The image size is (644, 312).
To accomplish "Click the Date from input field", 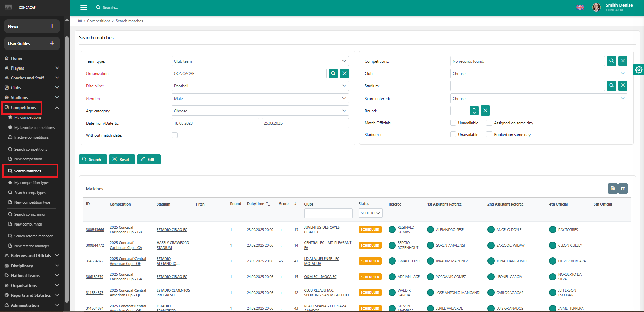I will tap(215, 123).
